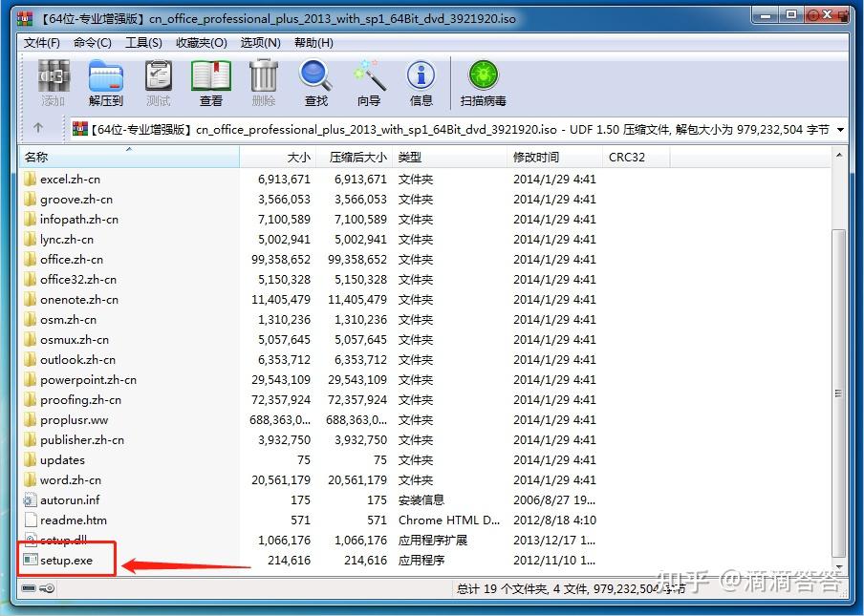Select the powerpoint.zh-cn row
Image resolution: width=864 pixels, height=616 pixels.
click(x=424, y=379)
